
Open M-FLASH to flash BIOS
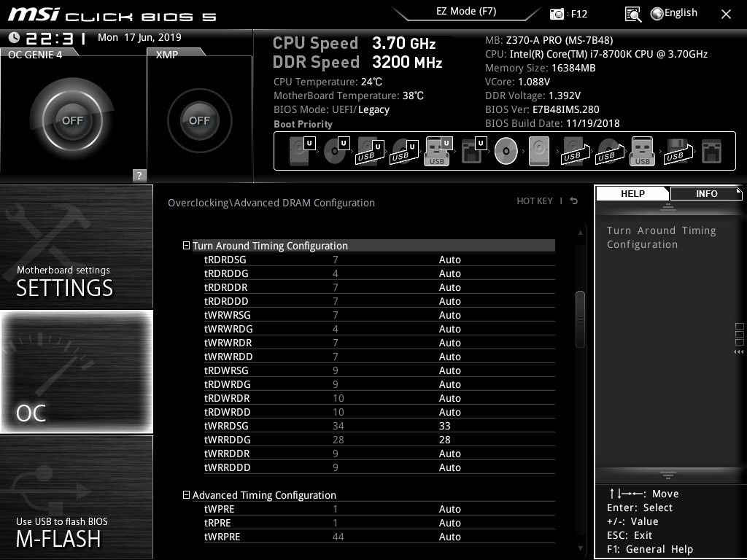(76, 497)
